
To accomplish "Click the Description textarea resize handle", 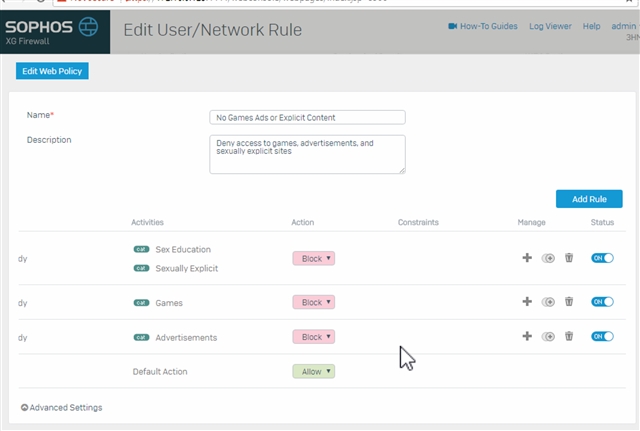I will (402, 171).
